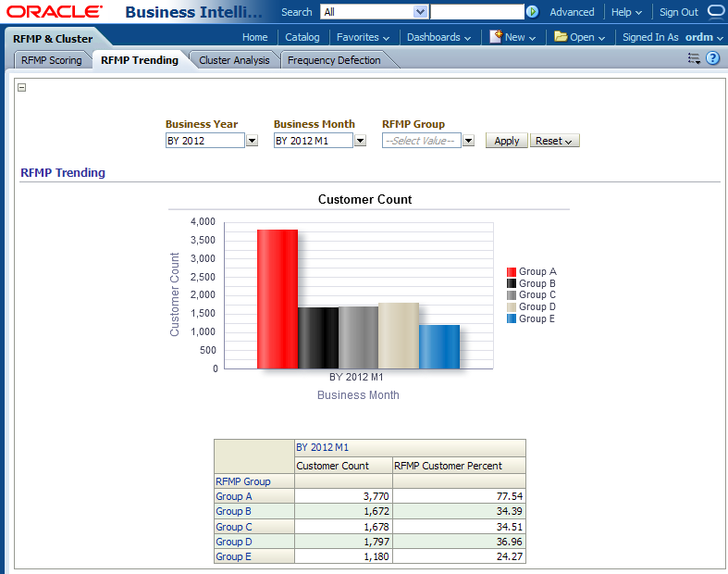Screen dimensions: 728x574
Task: Open the dashboard help question mark icon
Action: click(713, 58)
